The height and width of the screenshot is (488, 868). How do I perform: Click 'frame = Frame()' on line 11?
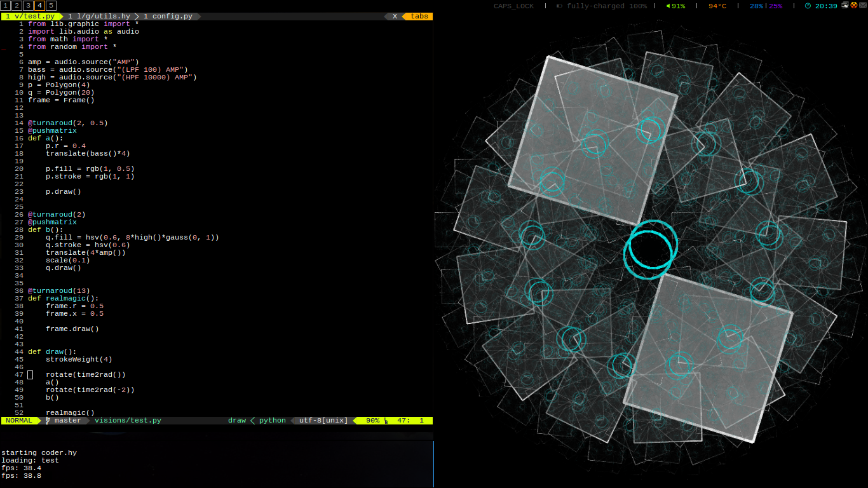pyautogui.click(x=61, y=100)
